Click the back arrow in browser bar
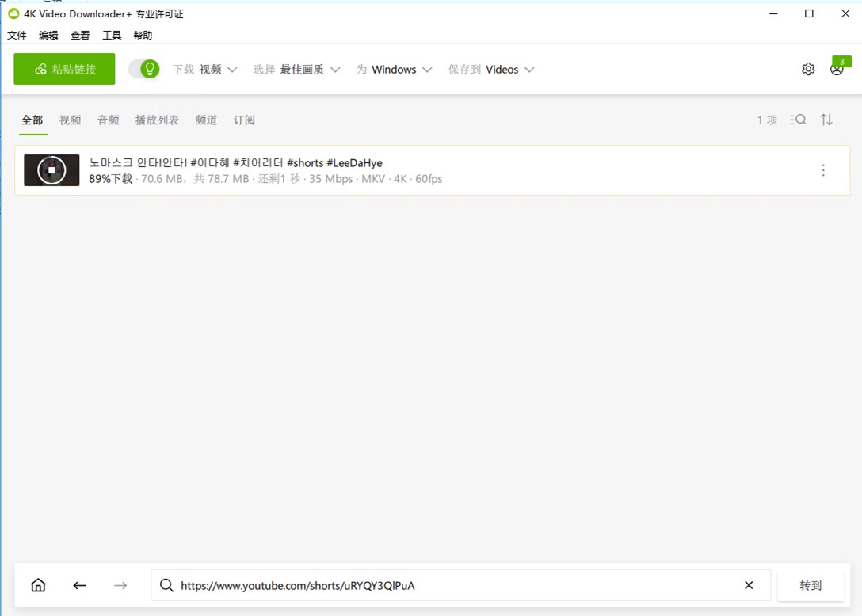 (x=79, y=585)
